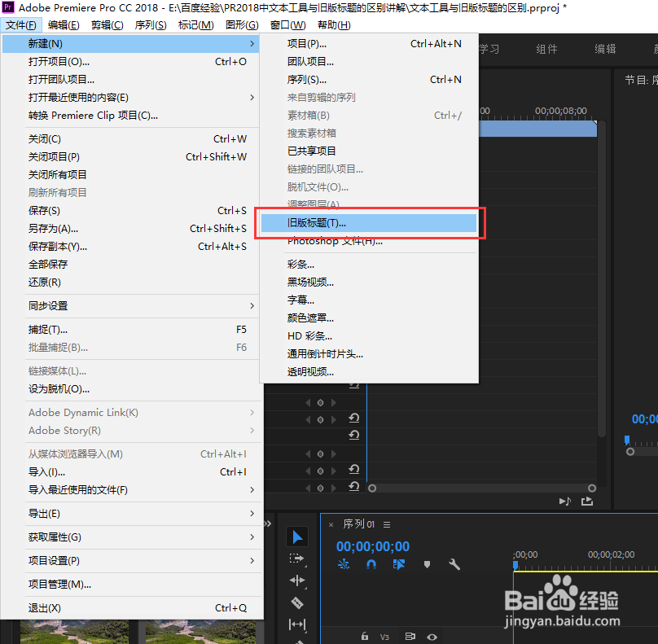
Task: Choose HD 彩条... in the submenu
Action: point(368,336)
